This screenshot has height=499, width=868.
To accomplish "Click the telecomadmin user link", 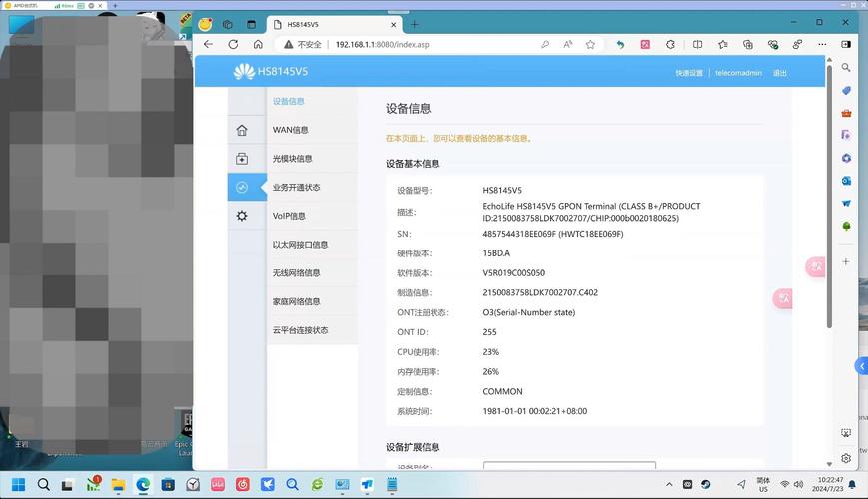I will [x=738, y=73].
